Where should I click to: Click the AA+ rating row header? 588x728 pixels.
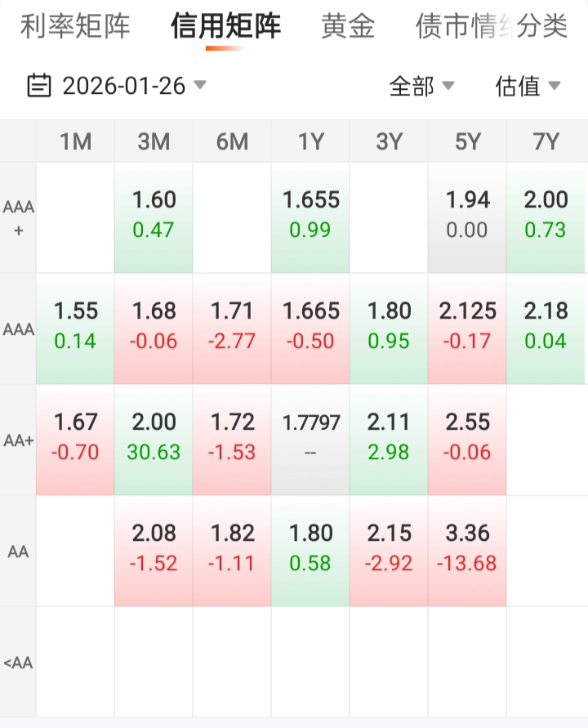[18, 440]
